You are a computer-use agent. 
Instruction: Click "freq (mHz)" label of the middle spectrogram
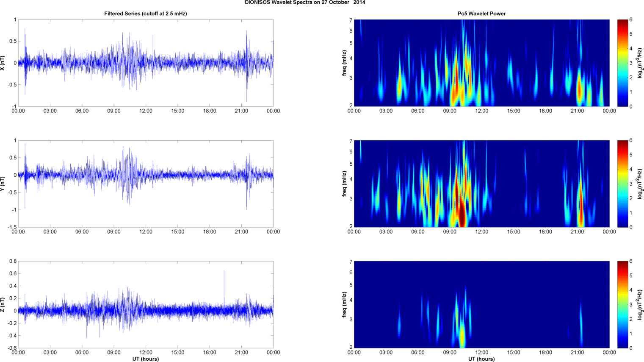click(344, 184)
